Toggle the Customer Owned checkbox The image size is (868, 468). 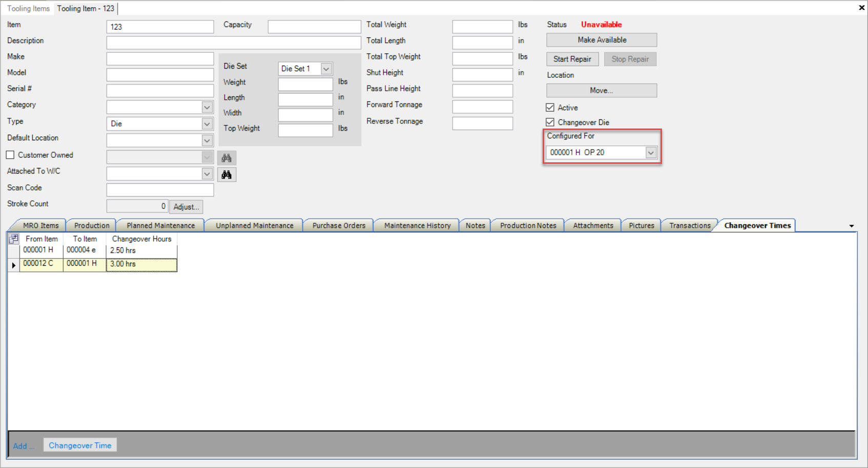coord(10,155)
